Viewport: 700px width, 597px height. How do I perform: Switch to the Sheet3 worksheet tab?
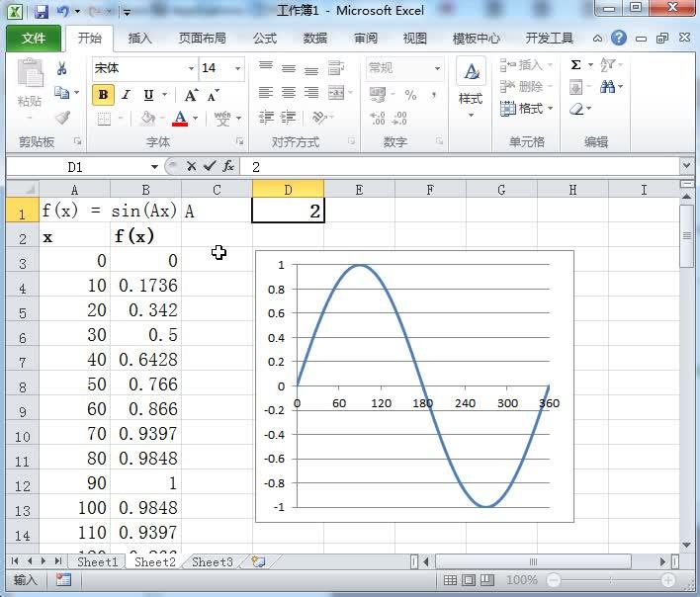[213, 561]
